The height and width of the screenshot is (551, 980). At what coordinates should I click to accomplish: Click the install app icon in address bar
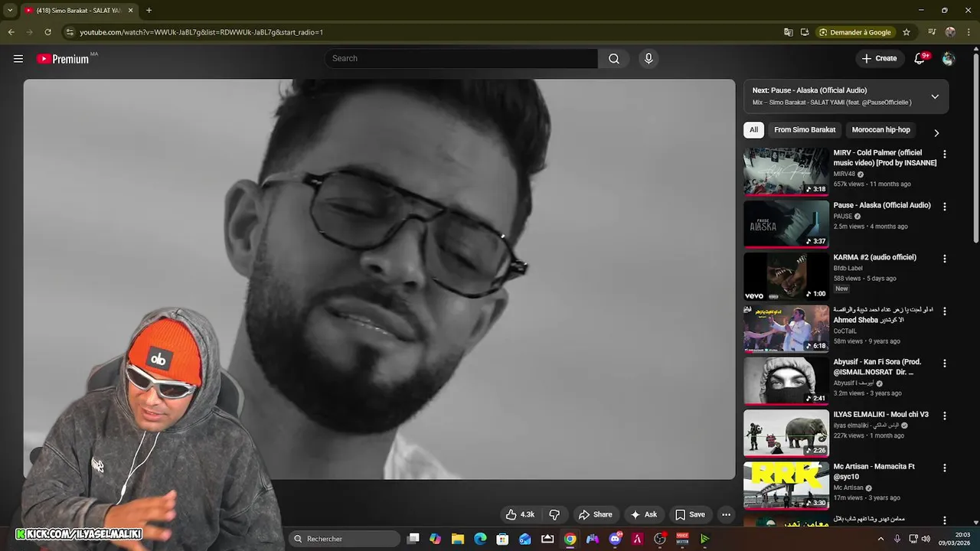tap(805, 32)
